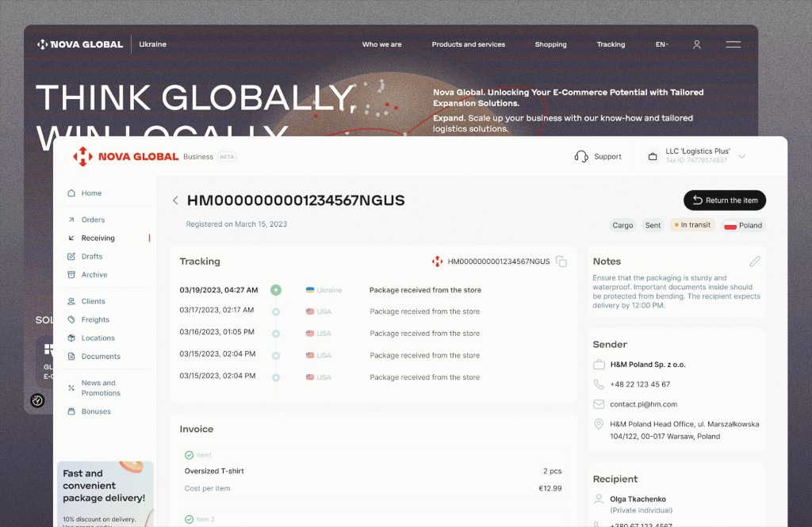Click the percent icon for News and Promotions
Image resolution: width=812 pixels, height=527 pixels.
tap(71, 388)
